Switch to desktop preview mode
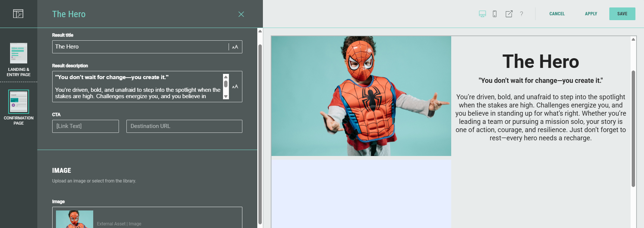The height and width of the screenshot is (228, 644). pos(482,14)
